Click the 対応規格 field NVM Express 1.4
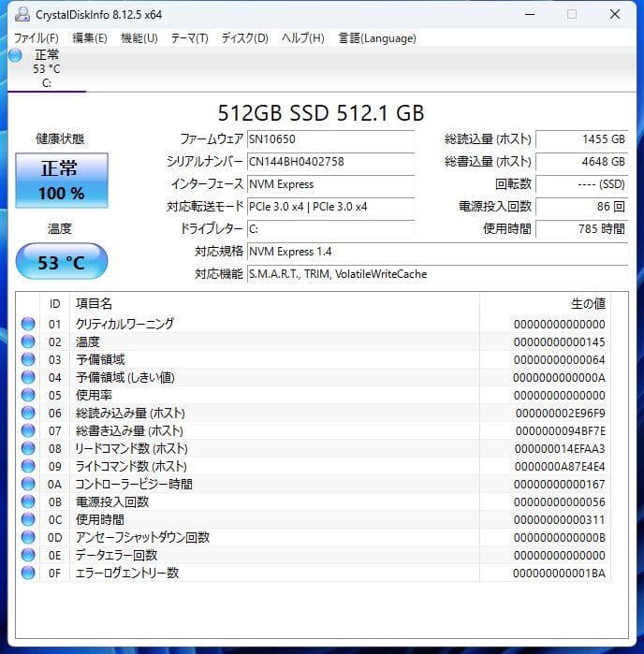Screen dimensions: 644x654 point(437,252)
